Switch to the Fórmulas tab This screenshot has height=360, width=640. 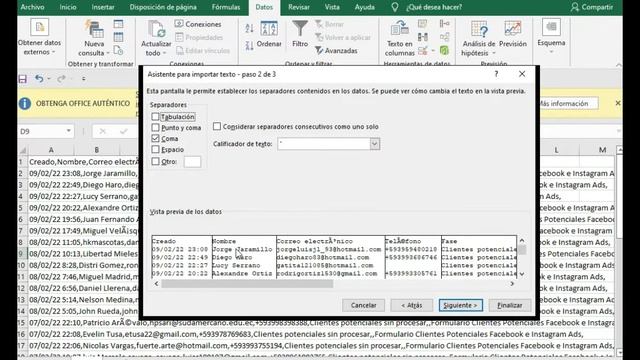click(226, 7)
